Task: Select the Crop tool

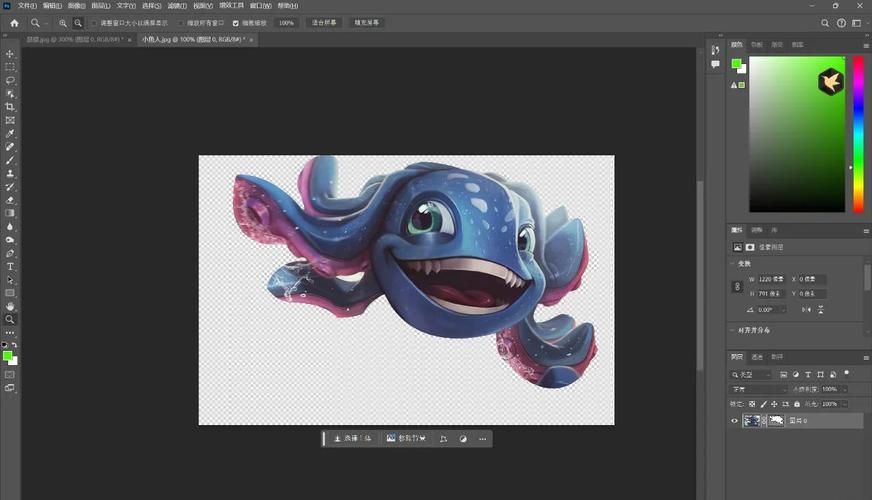Action: 10,107
